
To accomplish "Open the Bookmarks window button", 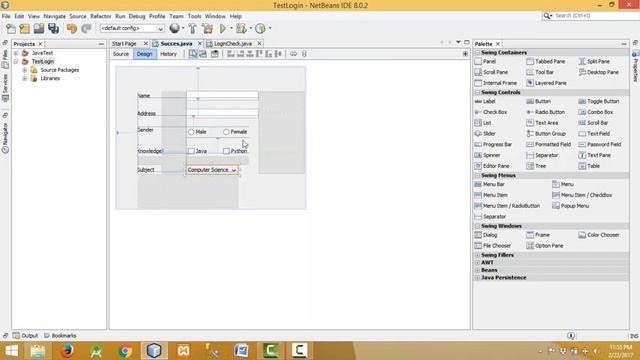I will click(60, 336).
